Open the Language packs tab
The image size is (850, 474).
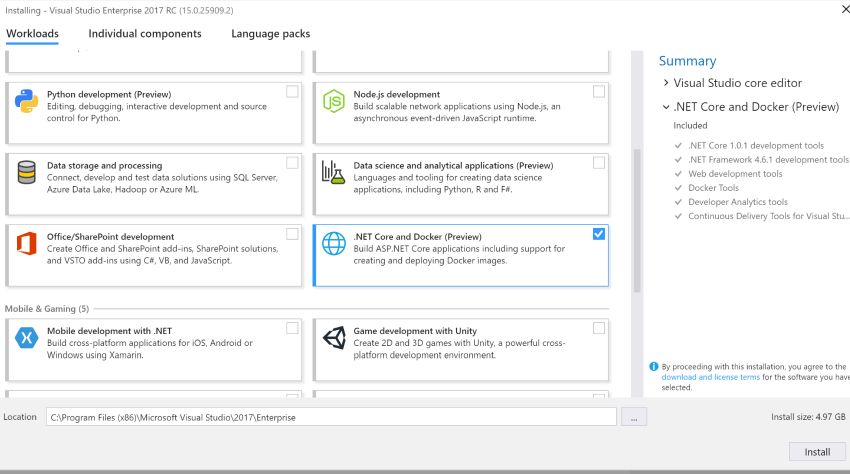pyautogui.click(x=270, y=34)
